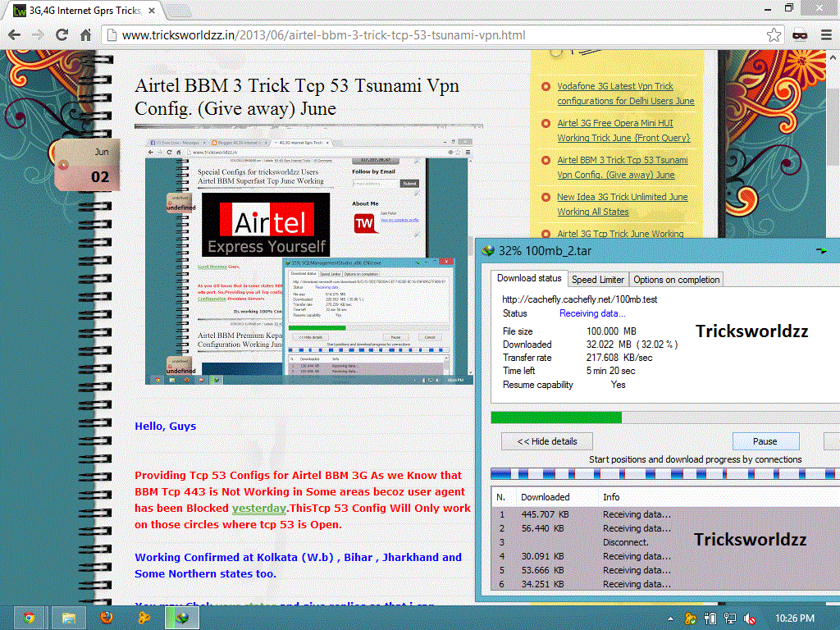Pause the 100mb_2.tar download

pos(765,441)
